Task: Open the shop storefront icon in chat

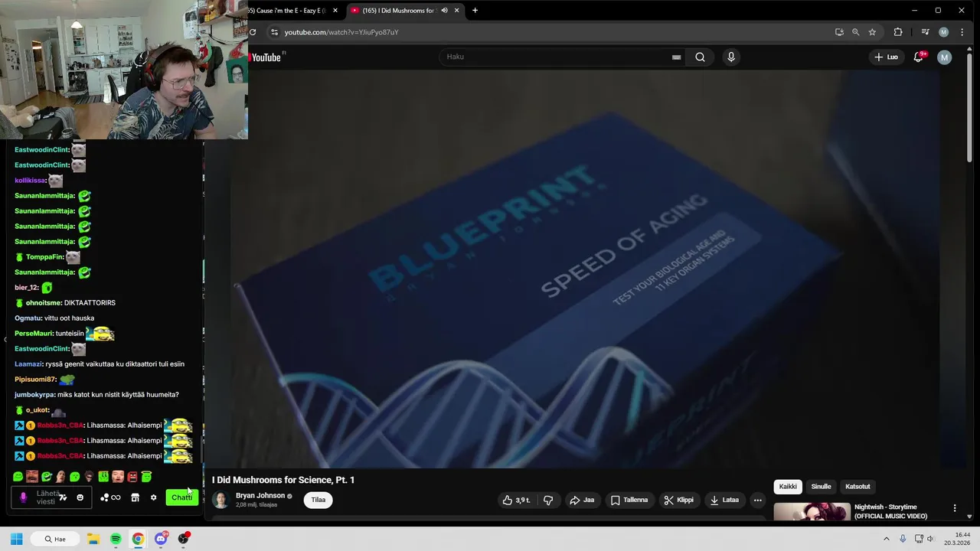Action: pyautogui.click(x=135, y=497)
